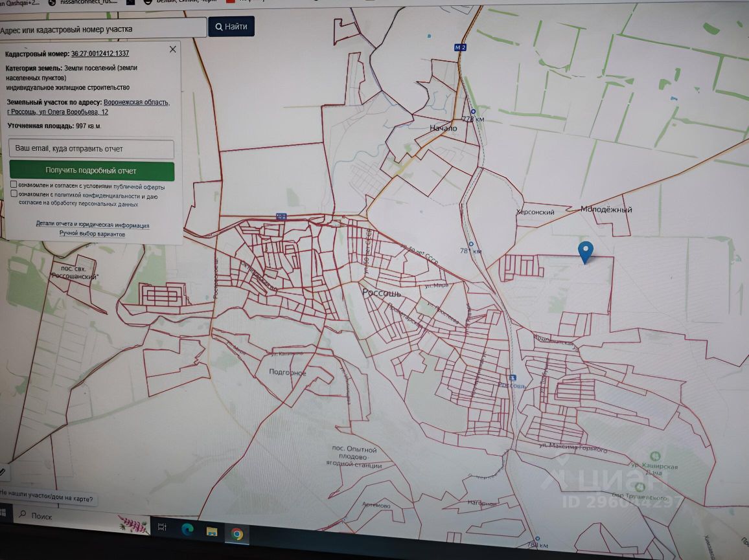Screen dimensions: 749x560
Task: Click the Россошь railway station icon
Action: pos(513,377)
